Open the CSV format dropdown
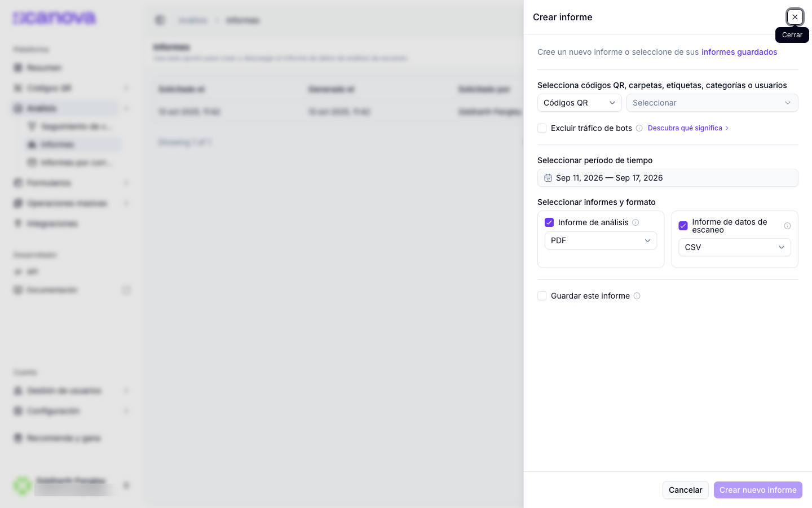The height and width of the screenshot is (508, 812). pyautogui.click(x=735, y=247)
